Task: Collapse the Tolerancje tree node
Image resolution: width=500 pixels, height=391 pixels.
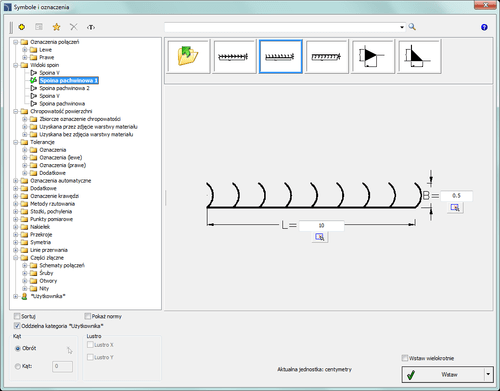Action: click(x=15, y=142)
